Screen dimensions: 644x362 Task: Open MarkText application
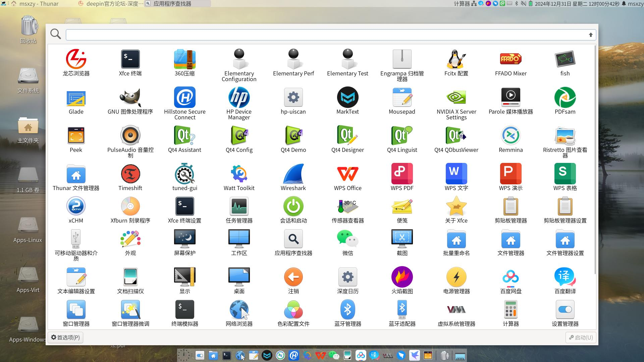coord(347,98)
